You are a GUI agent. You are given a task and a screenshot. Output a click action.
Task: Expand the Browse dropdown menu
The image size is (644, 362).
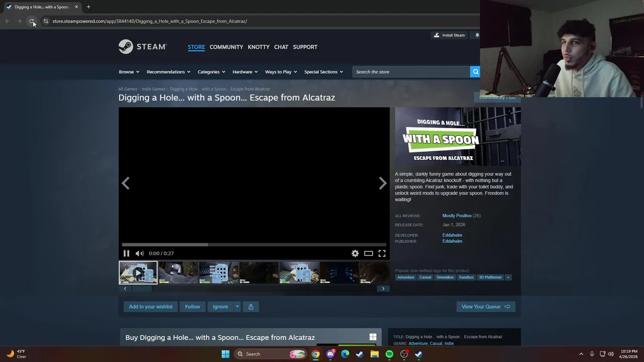pos(129,72)
